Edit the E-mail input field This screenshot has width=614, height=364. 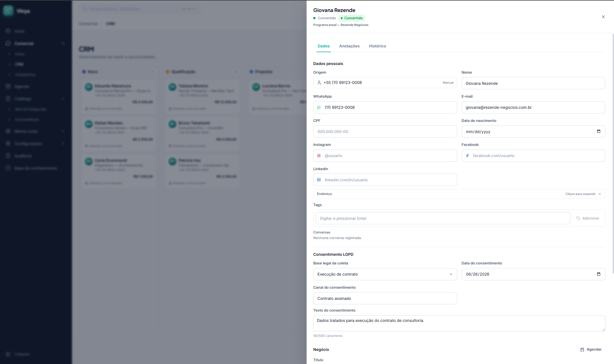(533, 107)
